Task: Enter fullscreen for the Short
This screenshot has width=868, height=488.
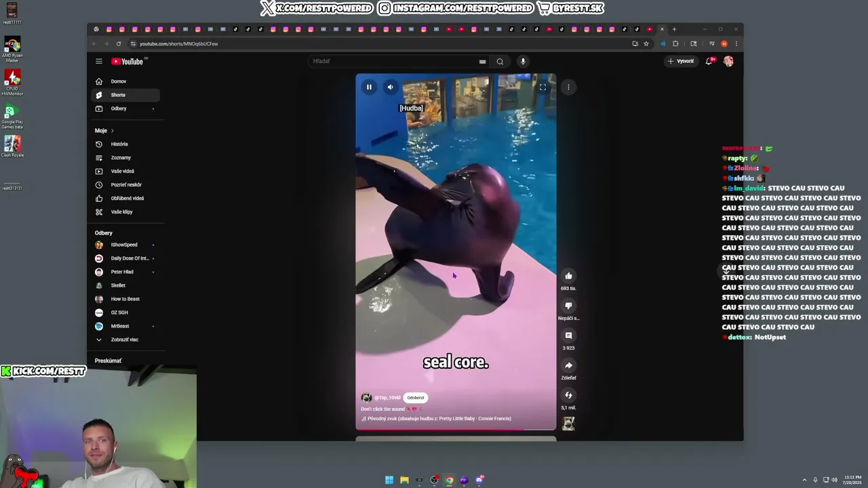Action: pyautogui.click(x=542, y=87)
